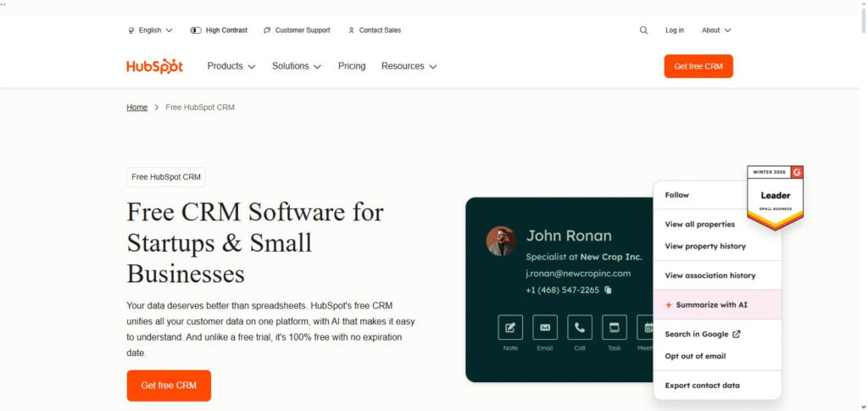Choose Summarize with AI
Screen dimensions: 868x411
(717, 305)
